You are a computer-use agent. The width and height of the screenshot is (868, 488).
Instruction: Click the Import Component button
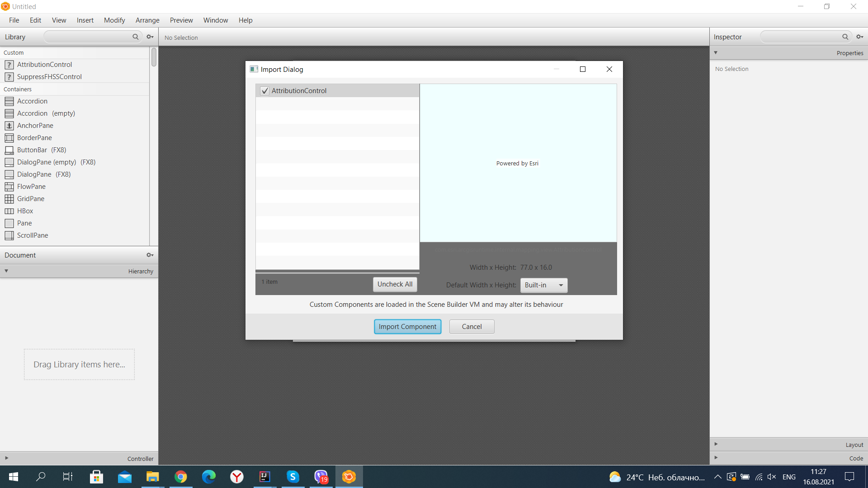click(407, 327)
